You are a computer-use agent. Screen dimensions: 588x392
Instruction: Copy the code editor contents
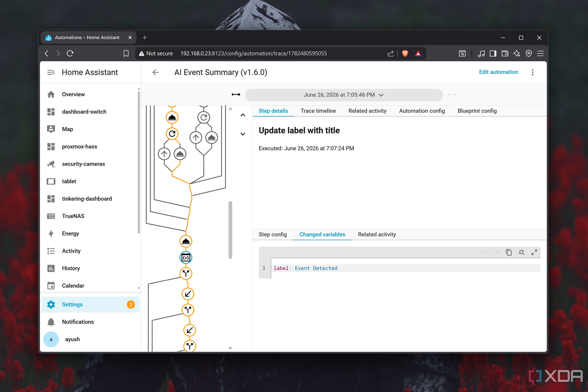click(x=509, y=252)
